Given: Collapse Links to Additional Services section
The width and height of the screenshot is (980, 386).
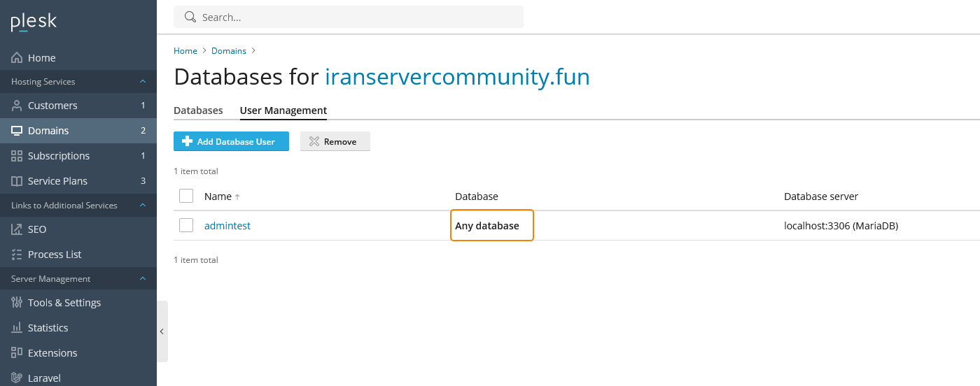Looking at the screenshot, I should (x=143, y=206).
